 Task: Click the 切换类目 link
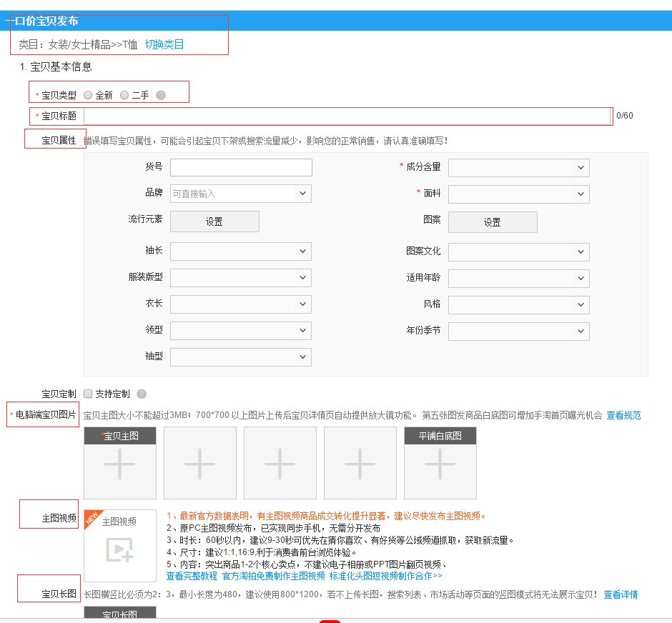164,44
